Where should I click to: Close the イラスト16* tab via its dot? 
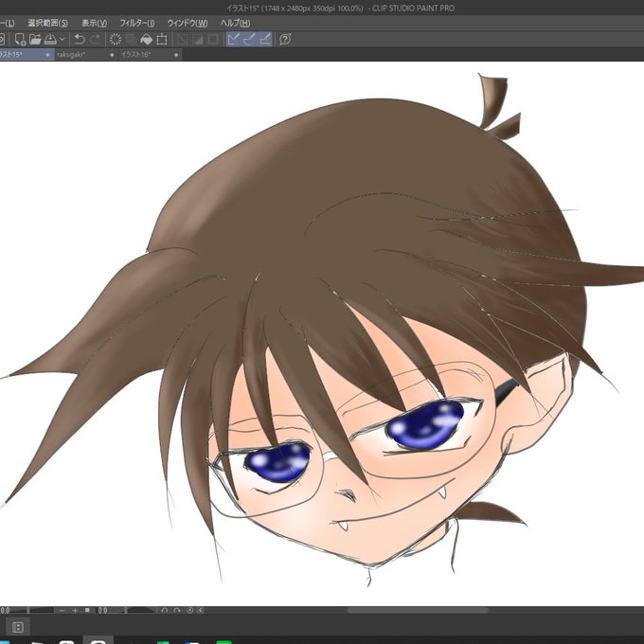click(176, 55)
